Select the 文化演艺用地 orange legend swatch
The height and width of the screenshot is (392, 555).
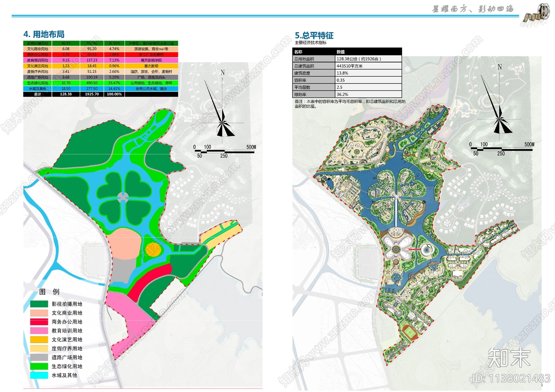pos(39,340)
